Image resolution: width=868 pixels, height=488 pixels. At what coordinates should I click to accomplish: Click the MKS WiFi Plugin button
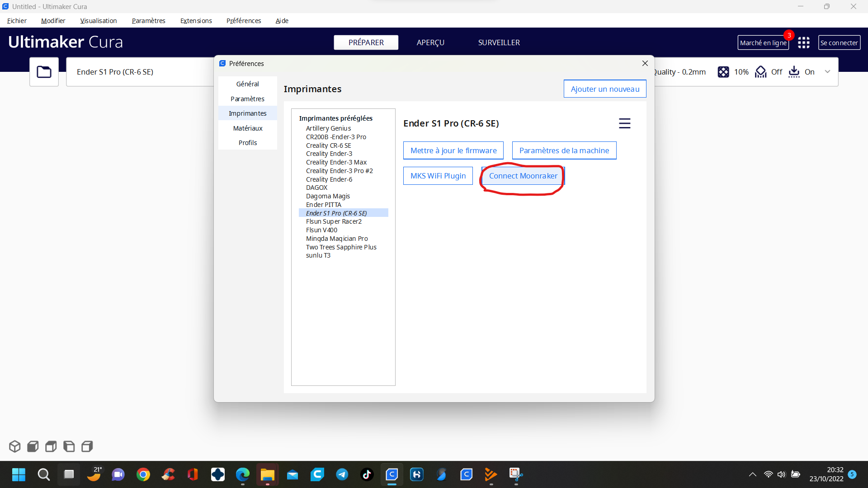(x=438, y=176)
